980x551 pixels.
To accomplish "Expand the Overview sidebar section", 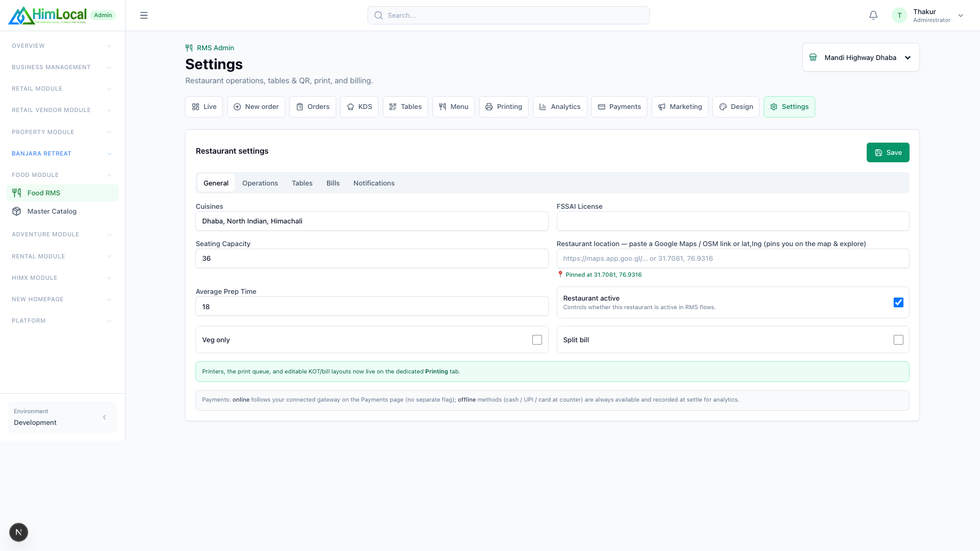I will (x=62, y=46).
